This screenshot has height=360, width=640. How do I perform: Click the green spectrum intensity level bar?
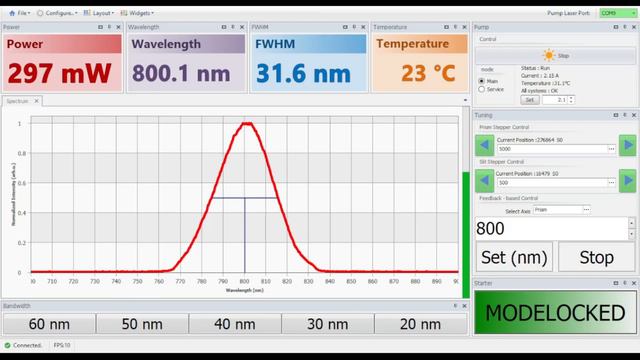[x=466, y=235]
